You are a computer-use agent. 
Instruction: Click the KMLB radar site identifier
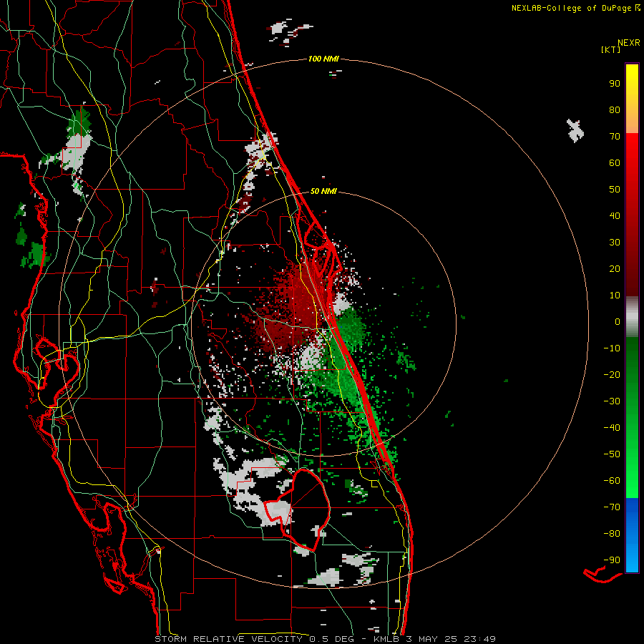386,639
